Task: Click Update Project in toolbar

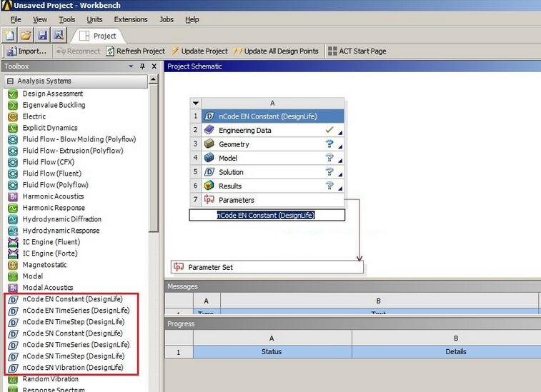Action: pos(199,51)
